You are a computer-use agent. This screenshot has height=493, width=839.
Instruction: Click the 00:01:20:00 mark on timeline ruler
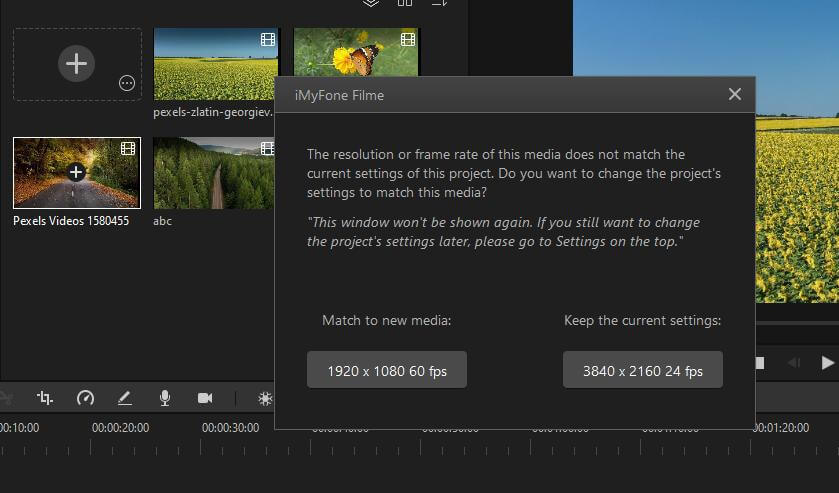click(781, 428)
